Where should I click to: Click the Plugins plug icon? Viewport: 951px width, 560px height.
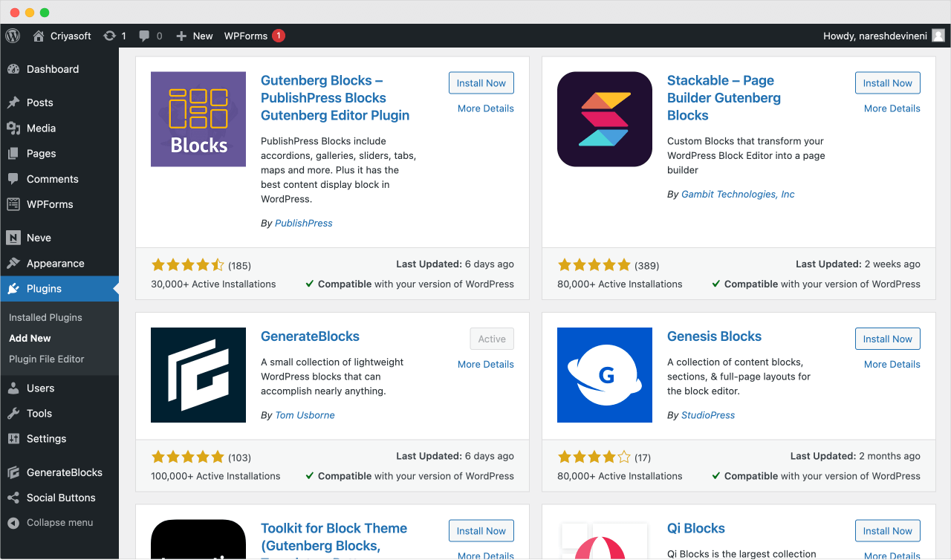[13, 288]
